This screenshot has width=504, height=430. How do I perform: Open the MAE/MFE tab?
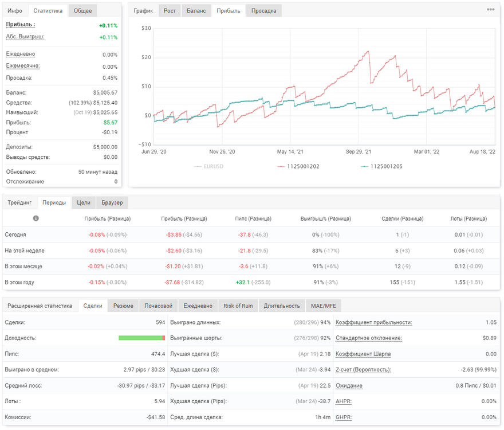click(x=324, y=306)
